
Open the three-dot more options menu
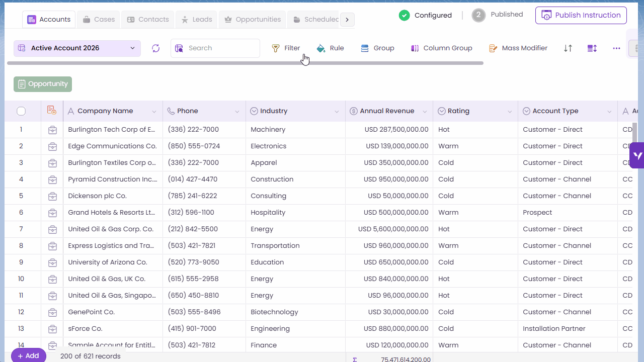click(x=616, y=48)
